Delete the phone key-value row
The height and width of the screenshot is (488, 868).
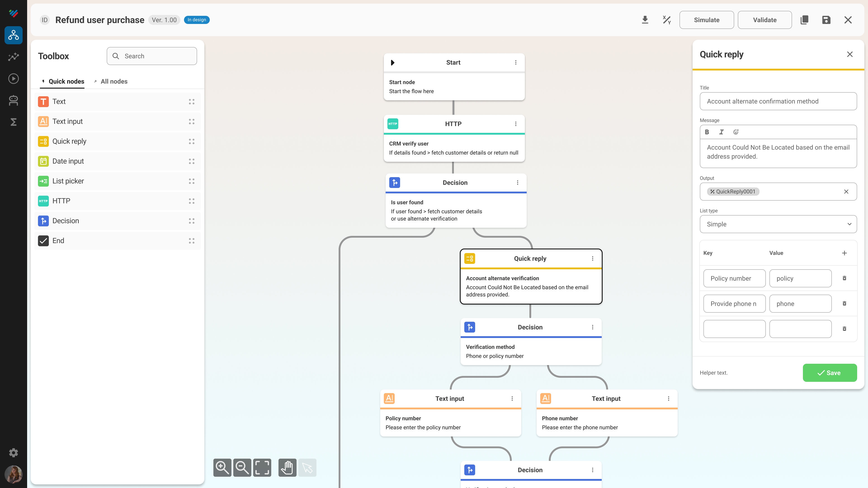point(844,303)
